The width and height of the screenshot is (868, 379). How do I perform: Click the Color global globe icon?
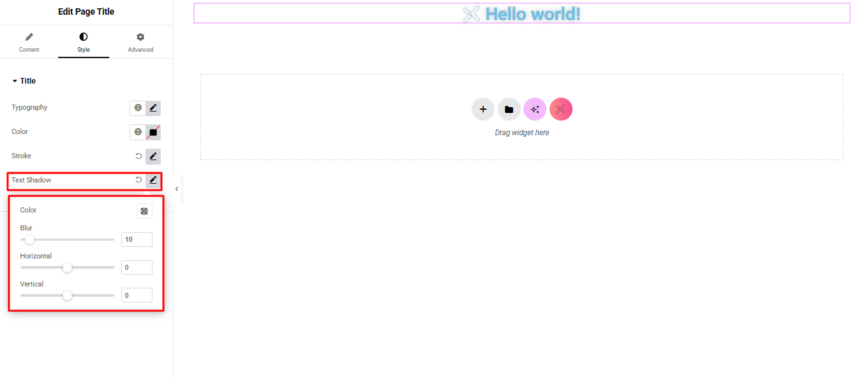click(x=138, y=132)
